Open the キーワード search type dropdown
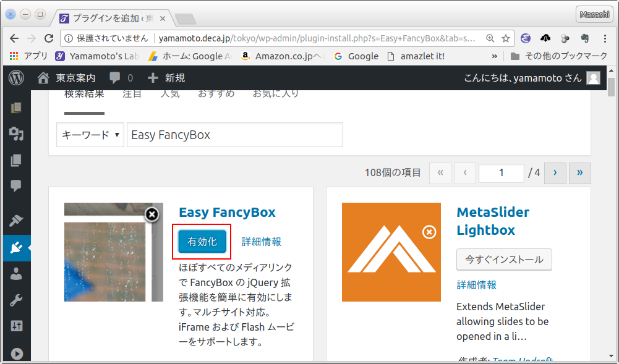This screenshot has height=364, width=619. (90, 135)
